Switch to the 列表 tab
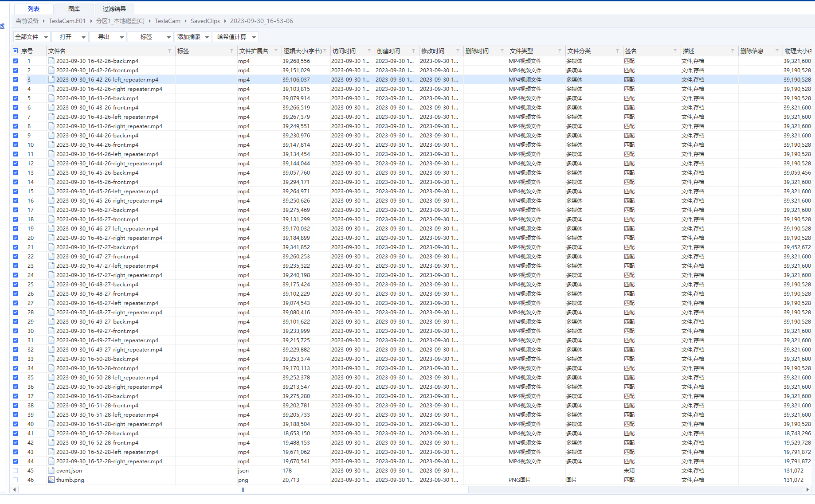The width and height of the screenshot is (815, 504). [34, 9]
